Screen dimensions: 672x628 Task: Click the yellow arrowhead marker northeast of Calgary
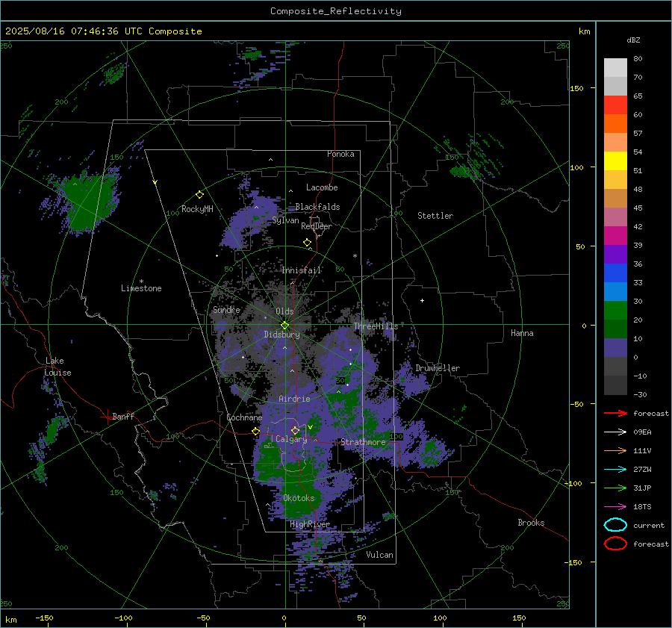point(310,427)
